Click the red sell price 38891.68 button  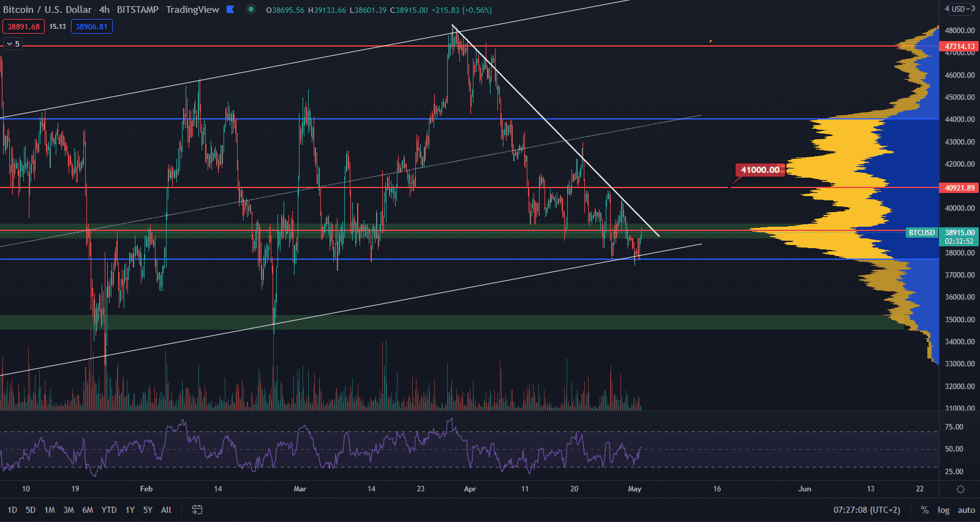(23, 26)
